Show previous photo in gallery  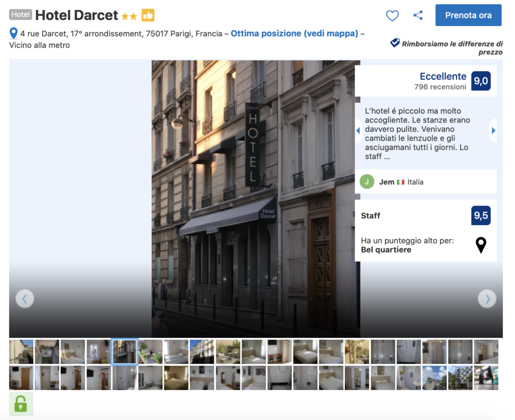point(25,299)
